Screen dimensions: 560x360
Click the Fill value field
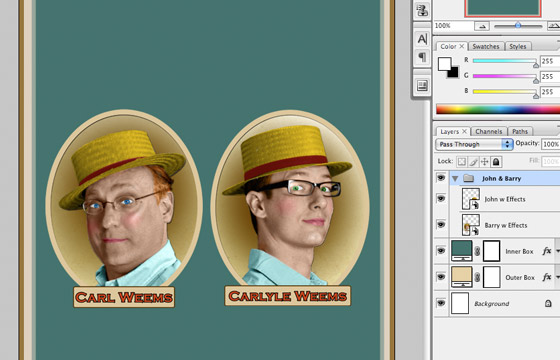pyautogui.click(x=551, y=161)
